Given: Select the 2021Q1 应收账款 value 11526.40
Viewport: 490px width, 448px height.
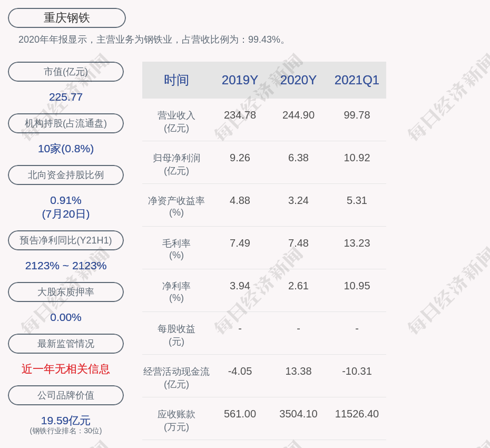Looking at the screenshot, I should coord(357,414).
